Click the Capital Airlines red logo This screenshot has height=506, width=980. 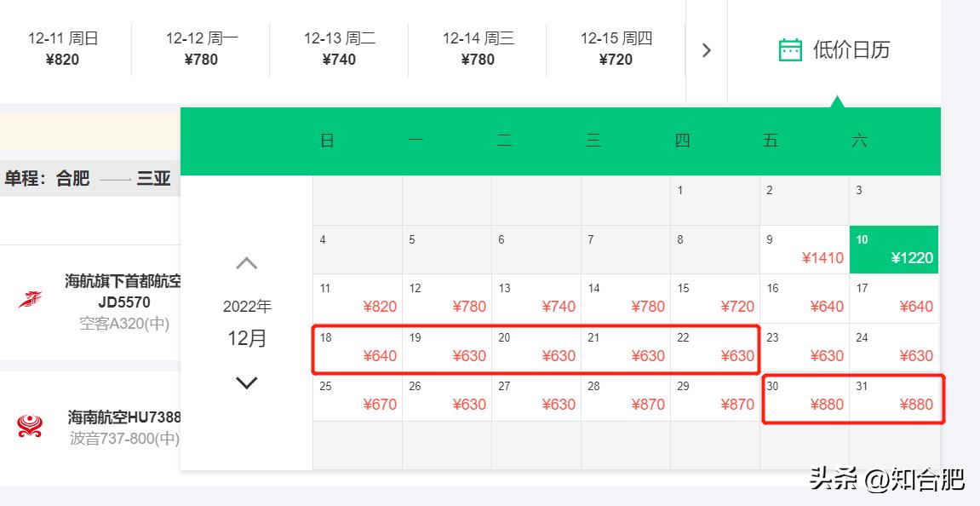[31, 301]
